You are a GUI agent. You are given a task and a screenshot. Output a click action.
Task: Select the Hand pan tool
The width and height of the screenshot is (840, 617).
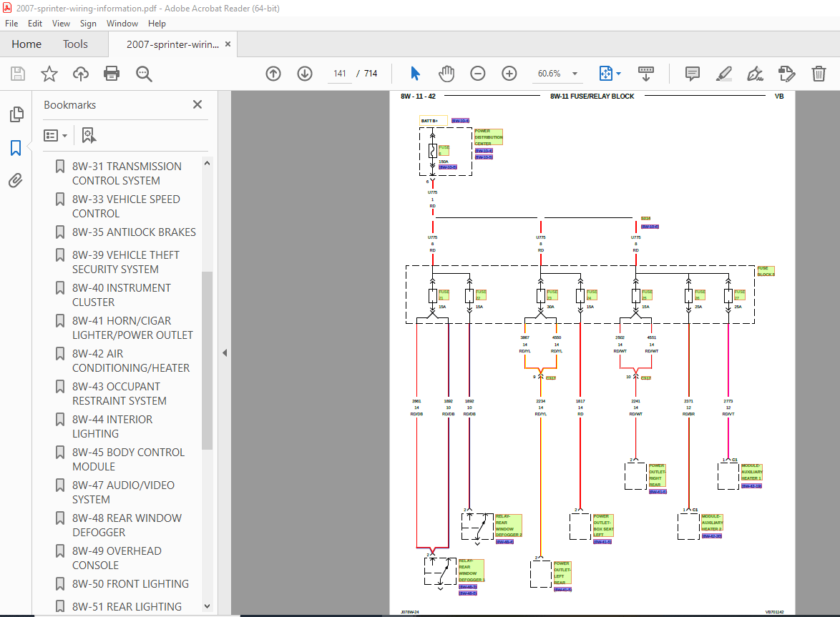click(x=446, y=74)
